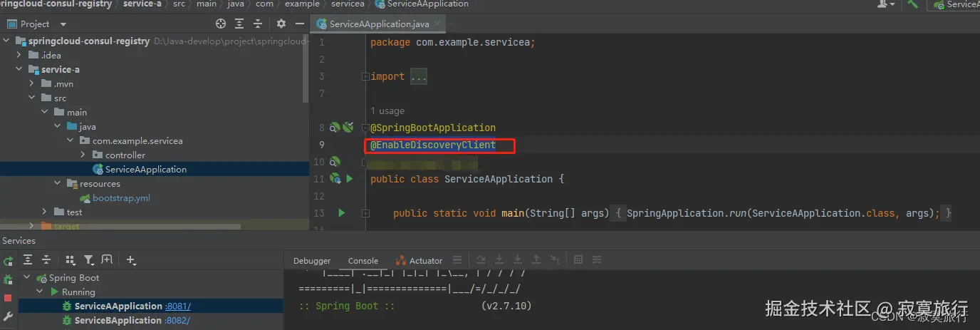Click 'servicea' in breadcrumb path
Image resolution: width=980 pixels, height=330 pixels.
(348, 4)
